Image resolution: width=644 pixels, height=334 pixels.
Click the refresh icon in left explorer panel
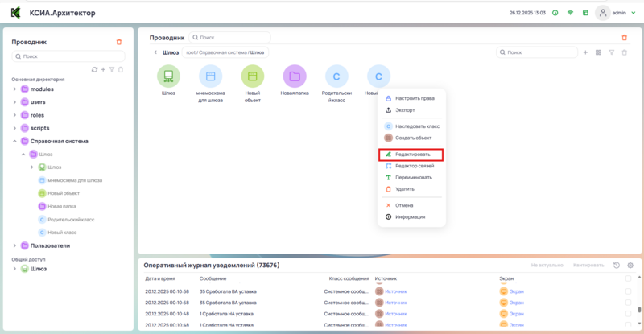point(94,70)
